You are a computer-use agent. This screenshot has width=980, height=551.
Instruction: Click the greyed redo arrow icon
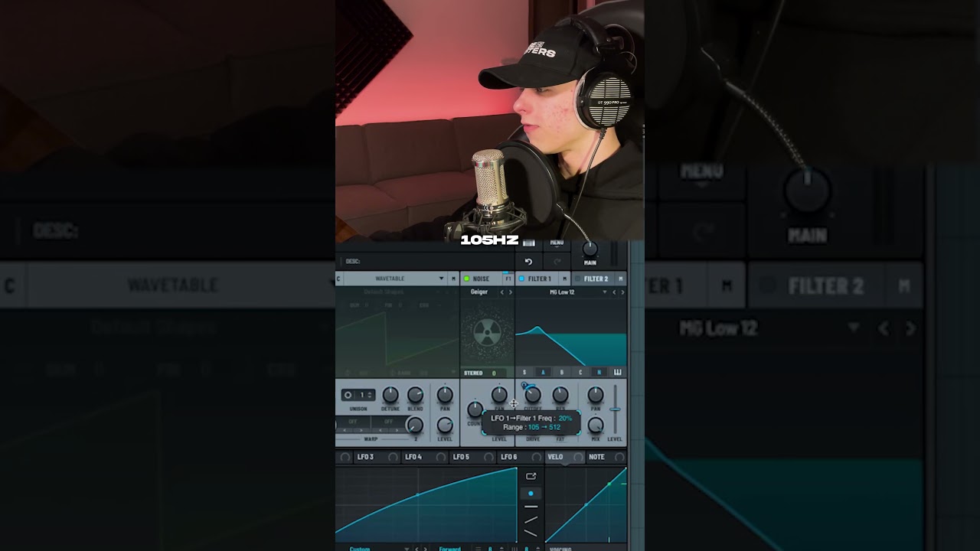click(x=557, y=261)
